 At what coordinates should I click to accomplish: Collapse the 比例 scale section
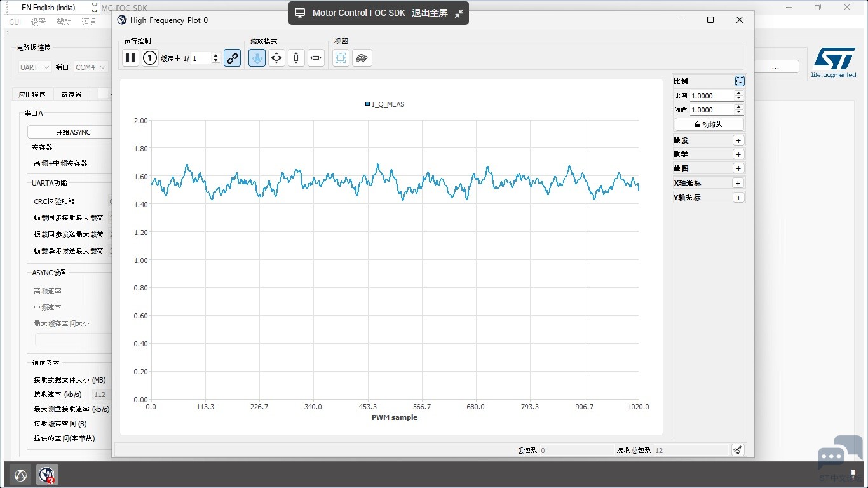click(x=740, y=81)
